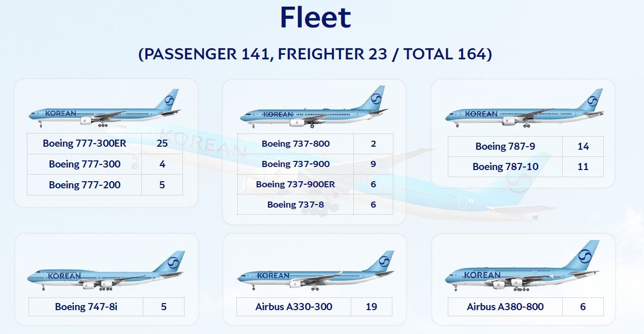This screenshot has width=644, height=334.
Task: Click the Fleet page heading
Action: pos(315,17)
